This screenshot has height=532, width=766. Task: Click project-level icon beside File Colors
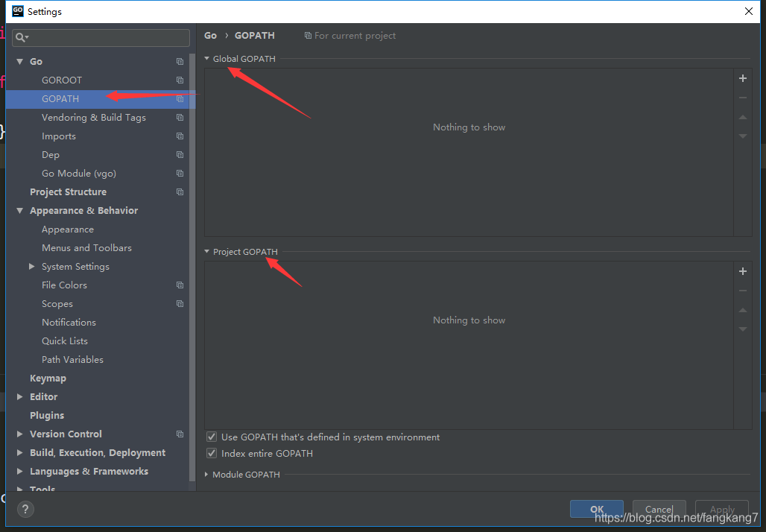(x=180, y=285)
